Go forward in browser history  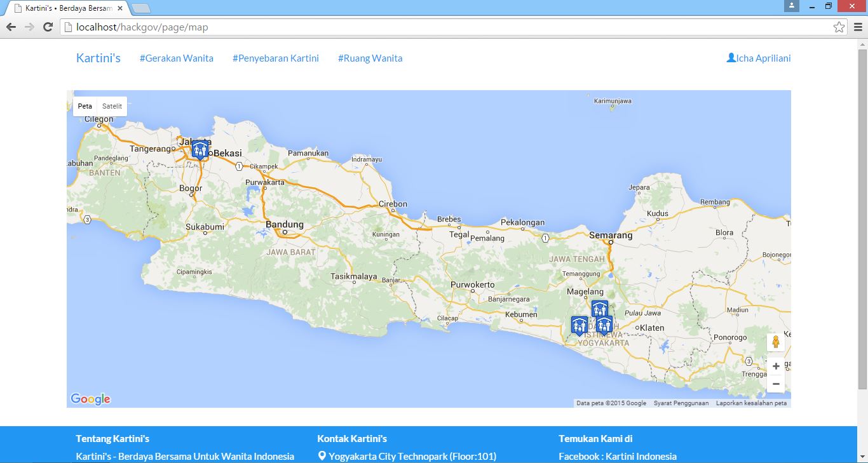tap(29, 27)
